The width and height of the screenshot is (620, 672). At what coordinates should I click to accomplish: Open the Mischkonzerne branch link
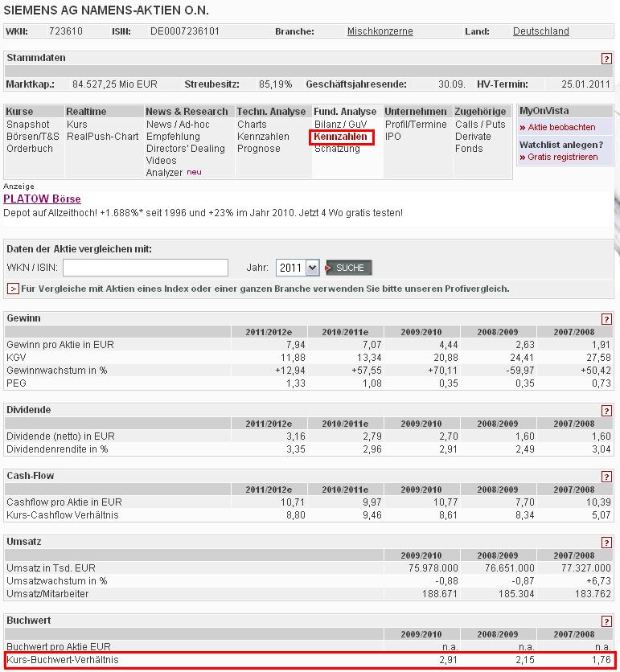(x=380, y=31)
